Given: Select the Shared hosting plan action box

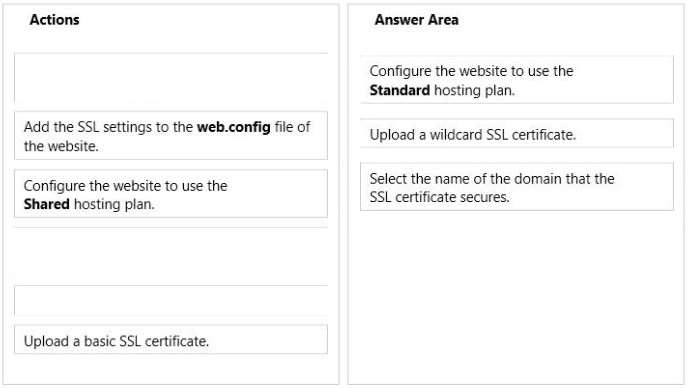Looking at the screenshot, I should 171,194.
